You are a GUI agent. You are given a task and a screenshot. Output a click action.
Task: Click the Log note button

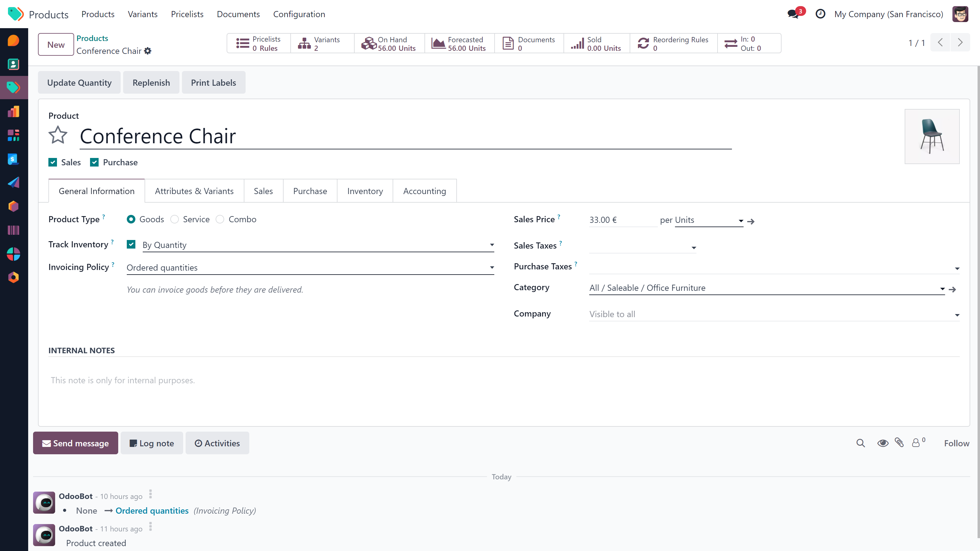point(152,443)
